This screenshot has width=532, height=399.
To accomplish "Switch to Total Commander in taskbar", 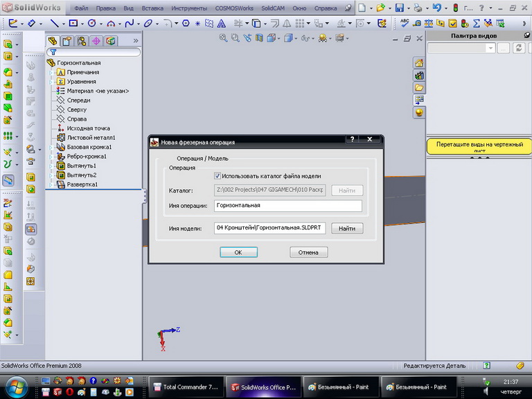I will click(186, 387).
